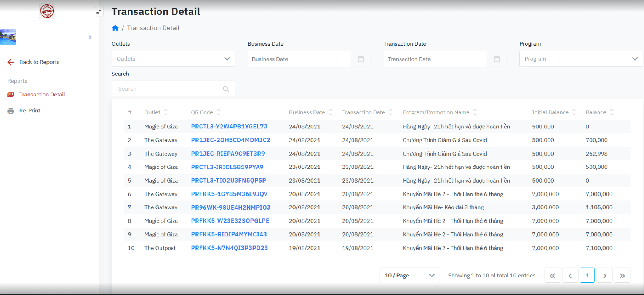Sort the table by Outlet column

166,112
